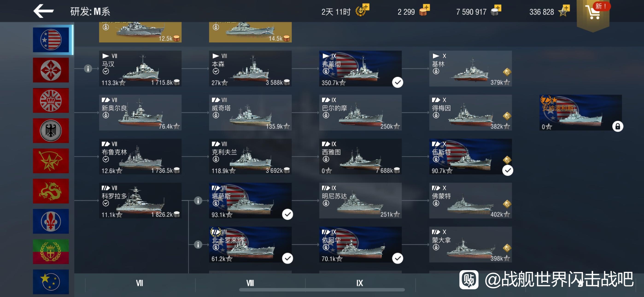Select the dragon Pan-Asian nation flag

click(x=51, y=191)
